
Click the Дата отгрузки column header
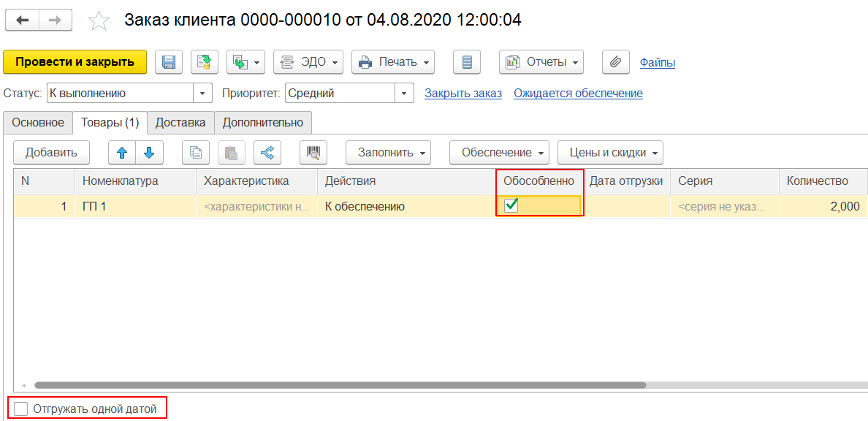[x=626, y=181]
